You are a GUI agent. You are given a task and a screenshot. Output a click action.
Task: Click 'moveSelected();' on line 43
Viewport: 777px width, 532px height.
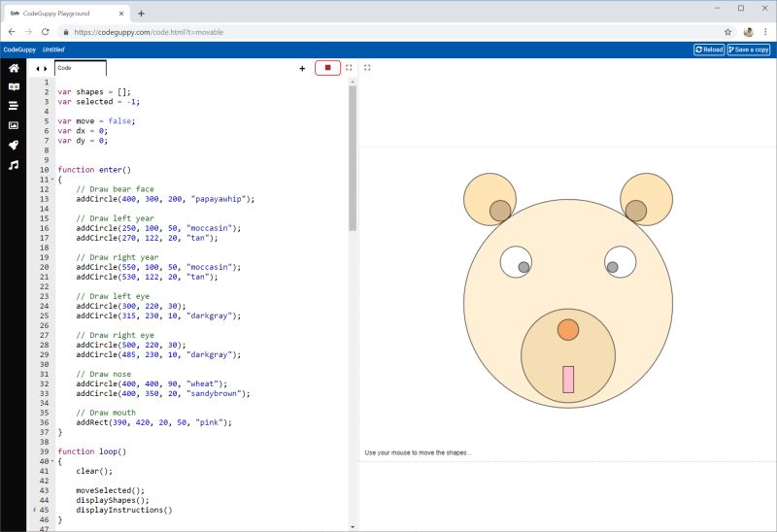coord(110,490)
